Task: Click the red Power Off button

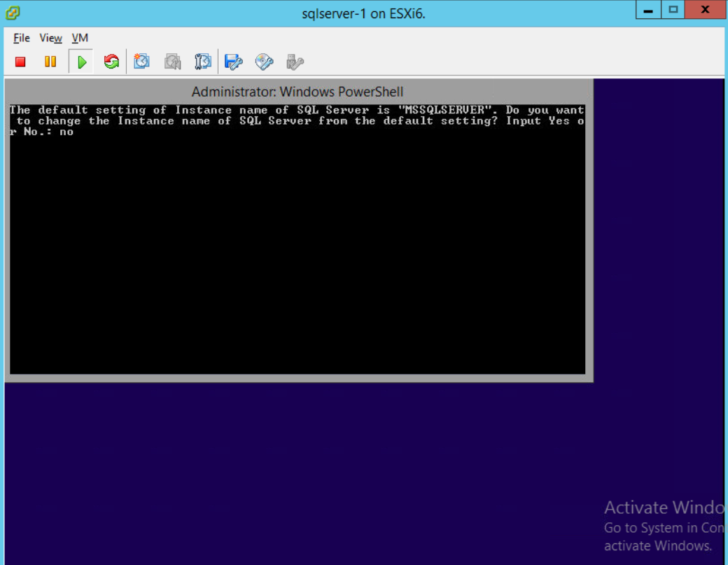Action: 20,62
